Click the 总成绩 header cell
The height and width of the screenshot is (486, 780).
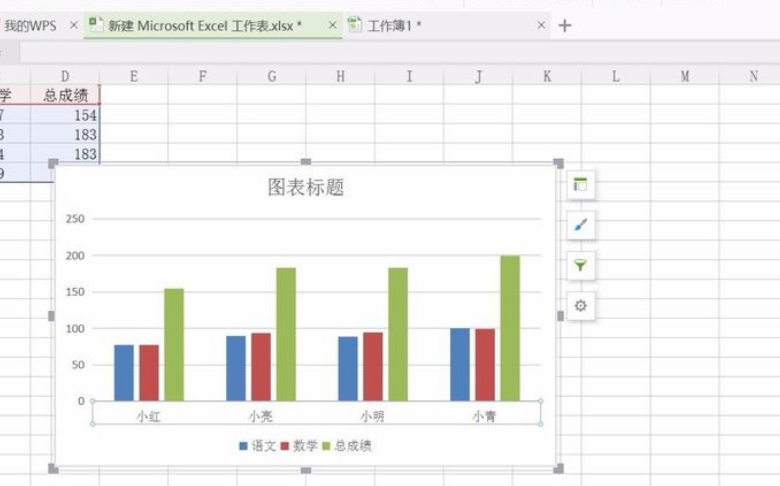65,95
